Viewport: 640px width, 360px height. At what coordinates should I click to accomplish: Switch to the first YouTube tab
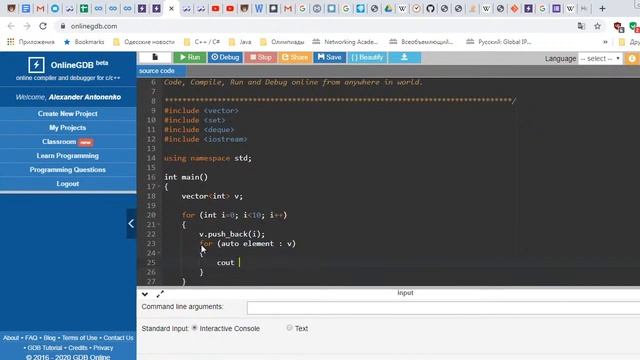pos(216,8)
